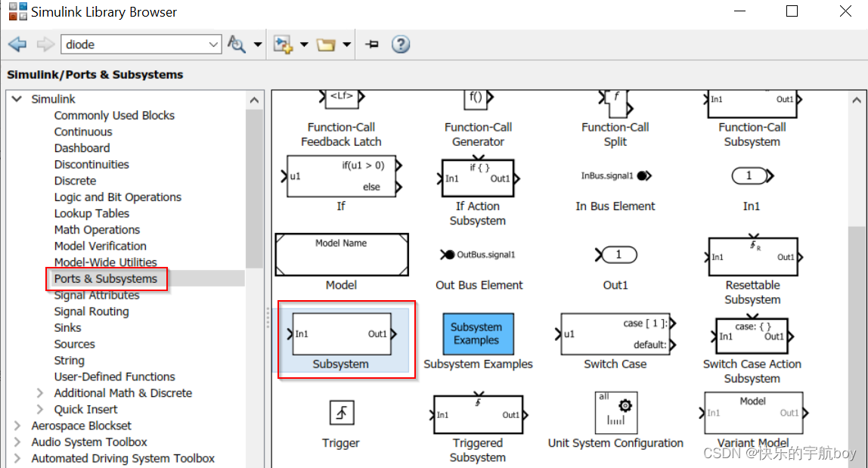
Task: Click the forward navigation arrow
Action: click(x=45, y=44)
